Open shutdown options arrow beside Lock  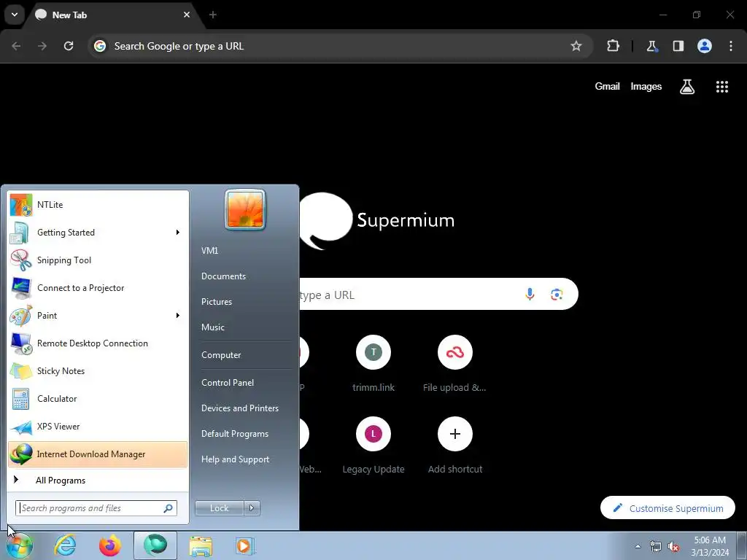[x=252, y=508]
